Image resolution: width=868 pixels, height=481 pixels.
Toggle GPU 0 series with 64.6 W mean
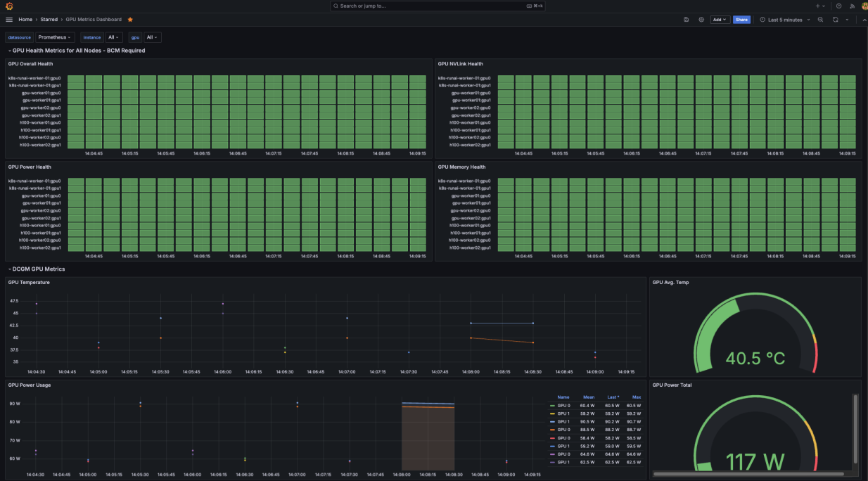pos(564,454)
